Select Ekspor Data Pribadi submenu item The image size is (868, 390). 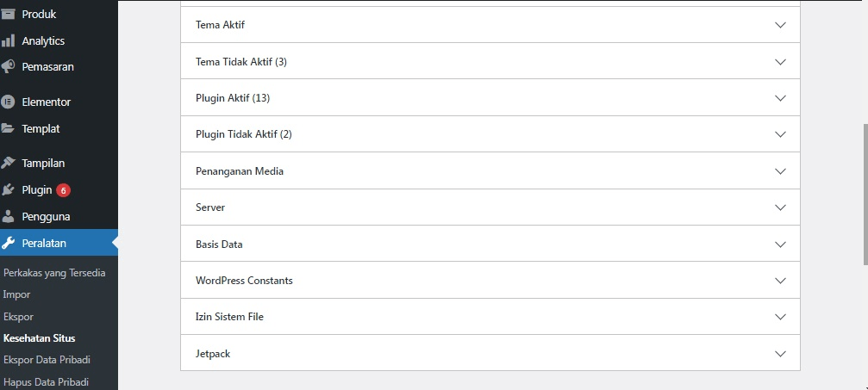point(47,360)
